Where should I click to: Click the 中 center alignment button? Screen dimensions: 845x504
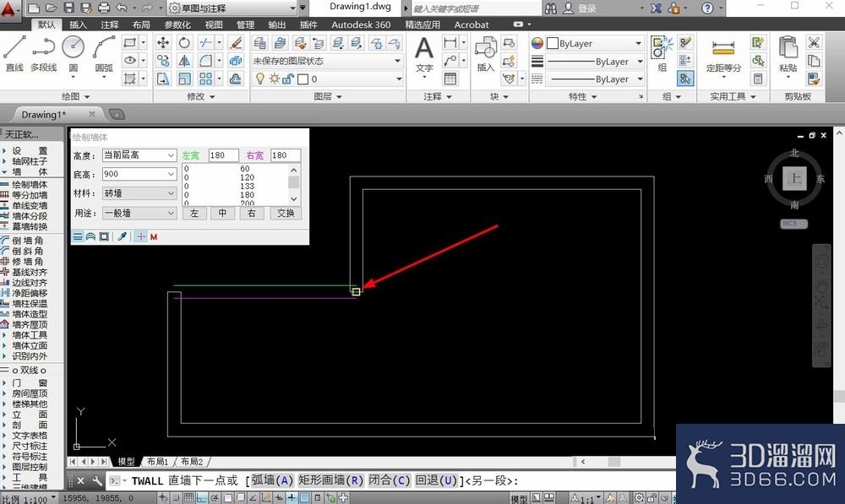pyautogui.click(x=222, y=214)
